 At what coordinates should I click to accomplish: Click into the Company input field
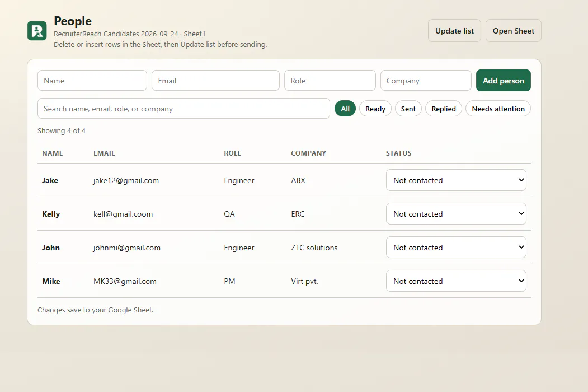[x=426, y=80]
